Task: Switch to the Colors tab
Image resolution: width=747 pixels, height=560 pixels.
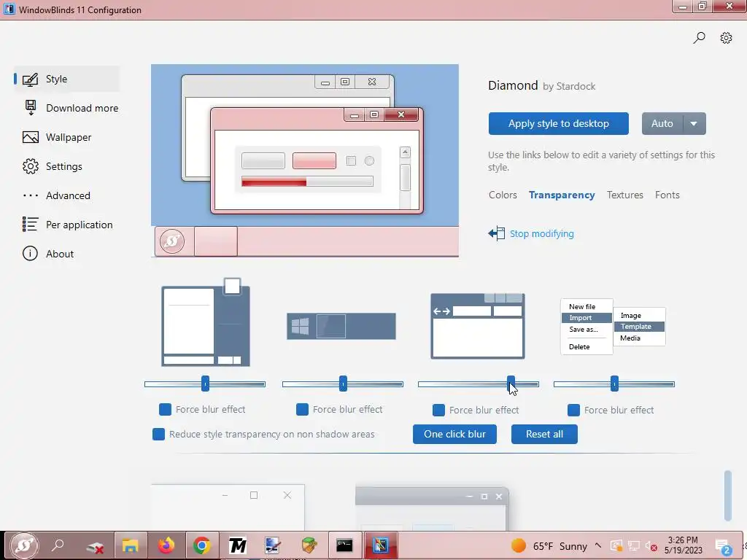Action: (x=503, y=195)
